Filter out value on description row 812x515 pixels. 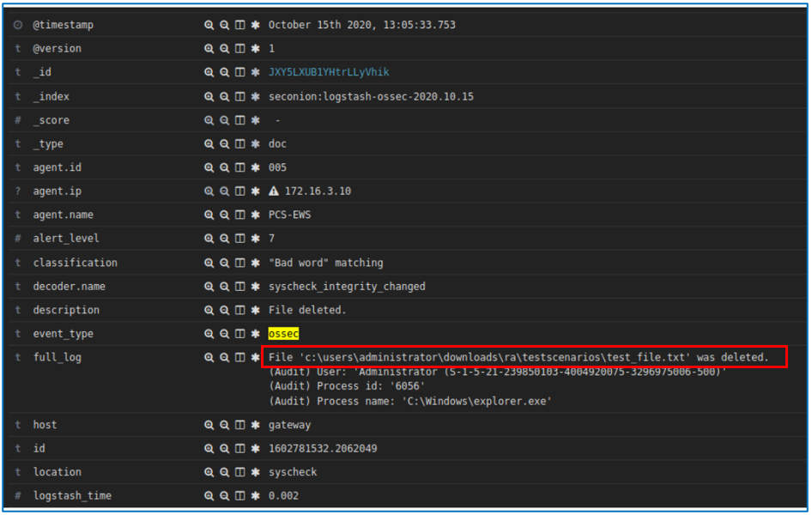coord(224,310)
